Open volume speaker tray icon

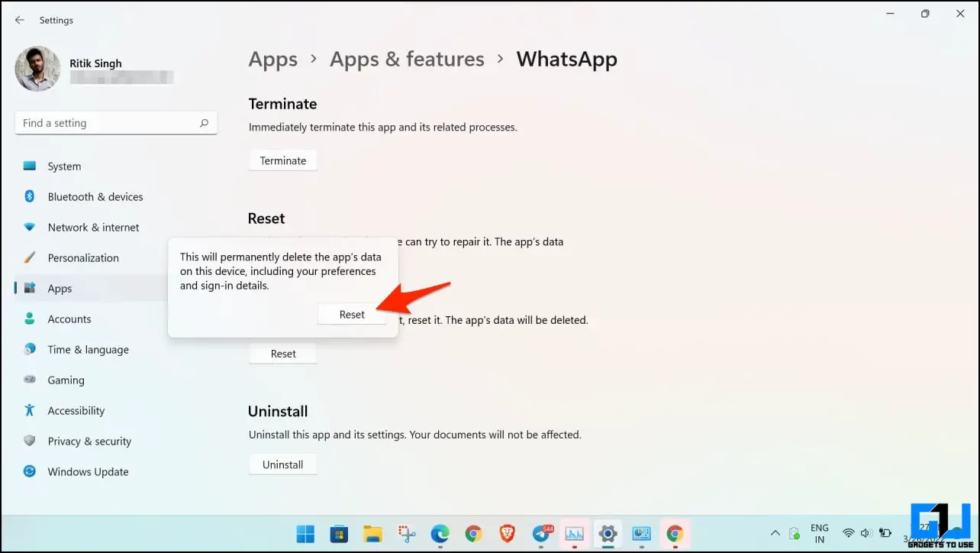(866, 533)
